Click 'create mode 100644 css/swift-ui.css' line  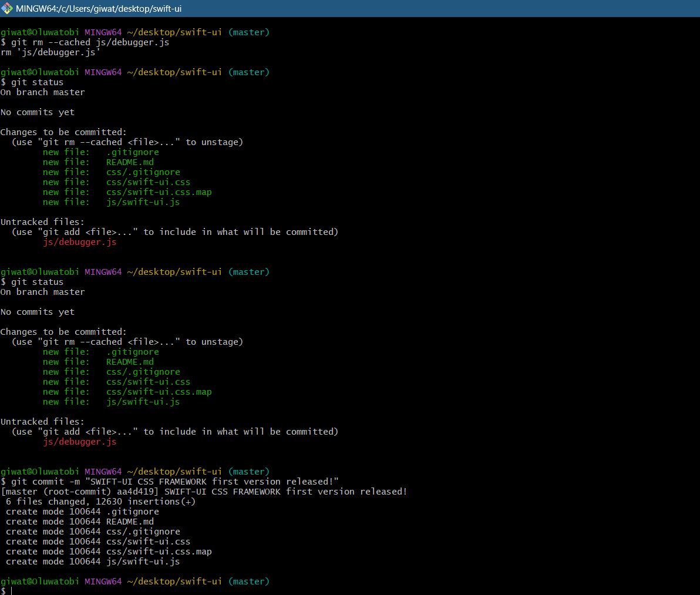[x=98, y=542]
